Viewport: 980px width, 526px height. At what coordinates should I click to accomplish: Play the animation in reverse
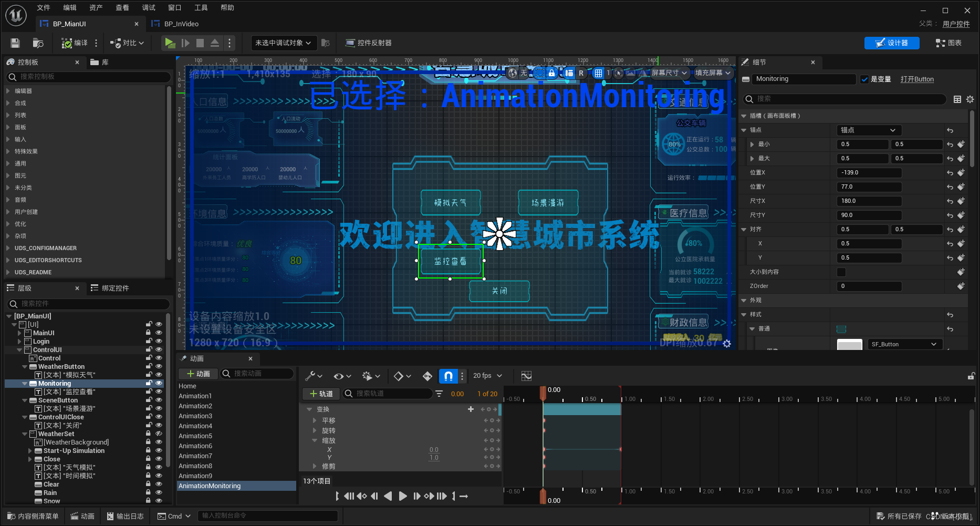coord(388,496)
